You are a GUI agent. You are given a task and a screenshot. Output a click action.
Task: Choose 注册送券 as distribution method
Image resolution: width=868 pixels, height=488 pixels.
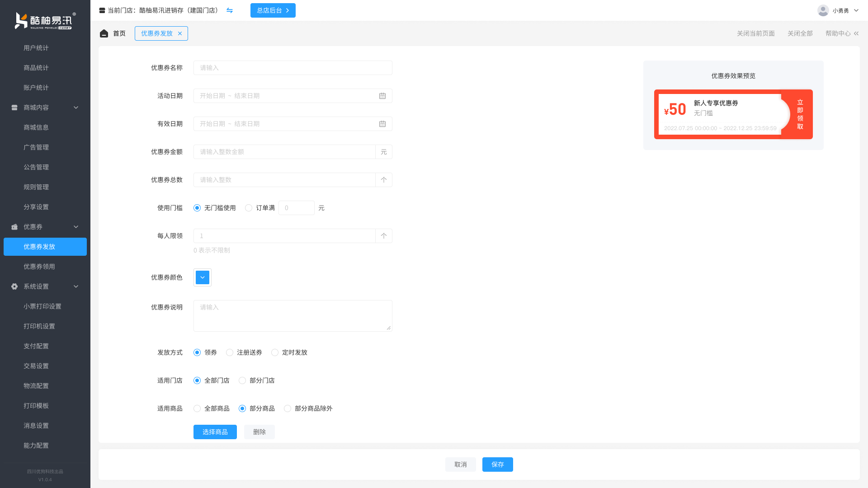pos(230,352)
